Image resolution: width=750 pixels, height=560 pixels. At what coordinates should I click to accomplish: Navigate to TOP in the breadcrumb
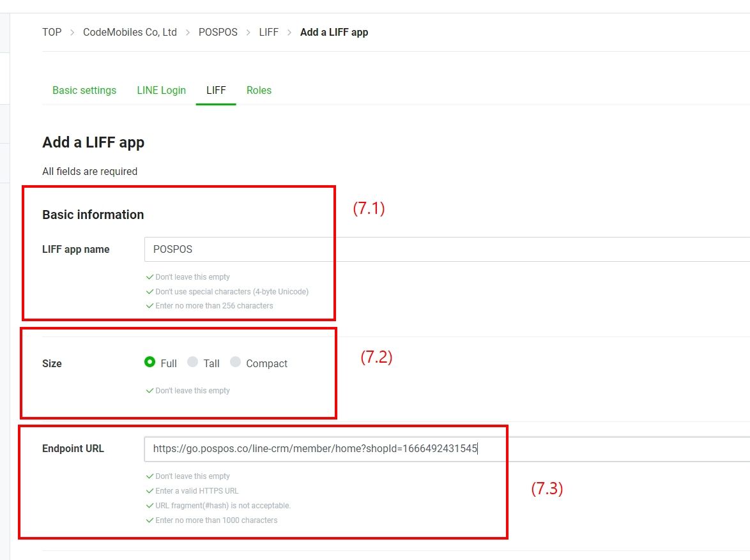pyautogui.click(x=52, y=32)
